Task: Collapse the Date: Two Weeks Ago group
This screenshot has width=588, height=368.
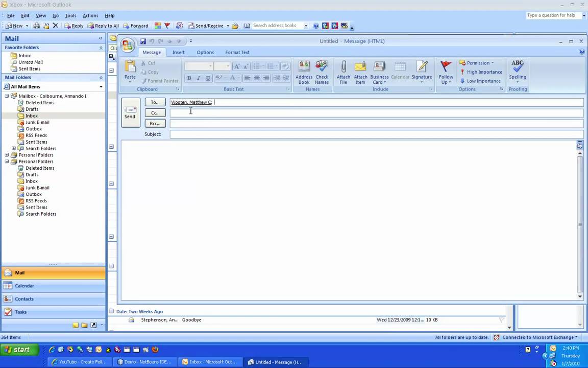Action: pos(111,311)
